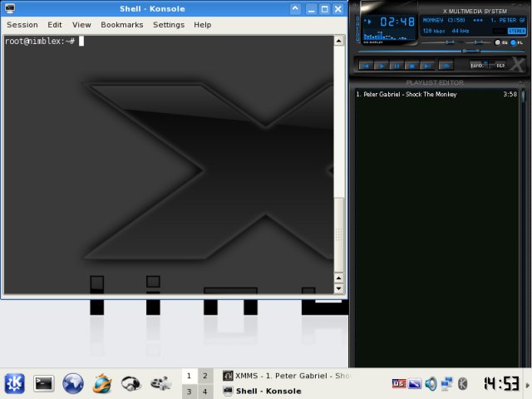
Task: Click the display settings tray icon
Action: tap(415, 384)
